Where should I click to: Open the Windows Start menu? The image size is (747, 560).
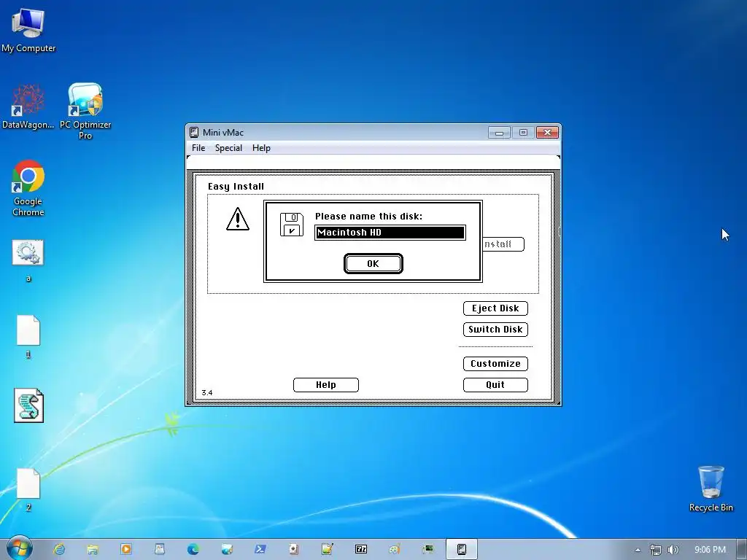coord(19,548)
